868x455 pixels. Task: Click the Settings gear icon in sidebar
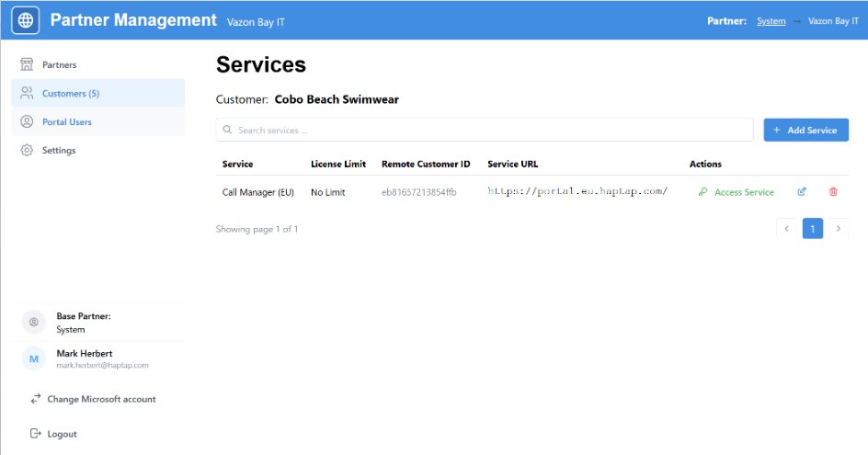click(27, 151)
